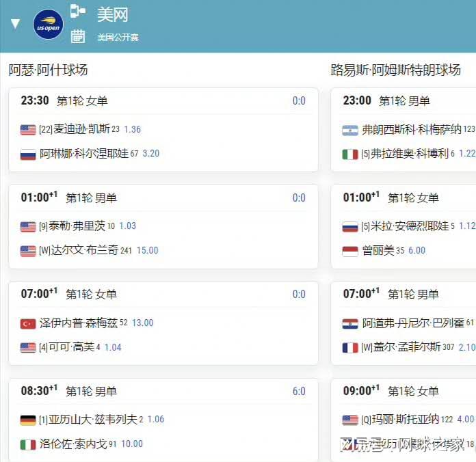The image size is (476, 462).
Task: Click German flag beside 亚历山大·兹韦列夫
Action: tap(28, 420)
